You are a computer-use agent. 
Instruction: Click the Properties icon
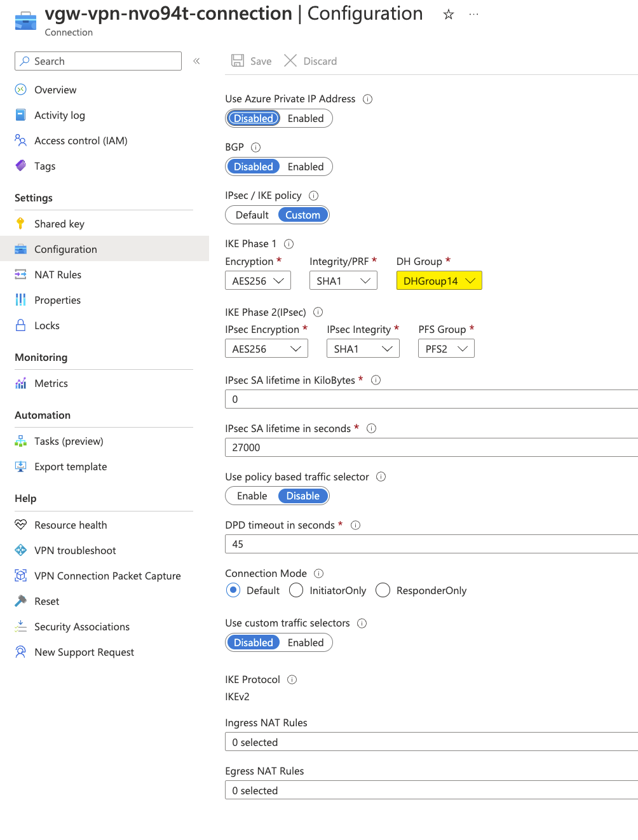(x=21, y=300)
